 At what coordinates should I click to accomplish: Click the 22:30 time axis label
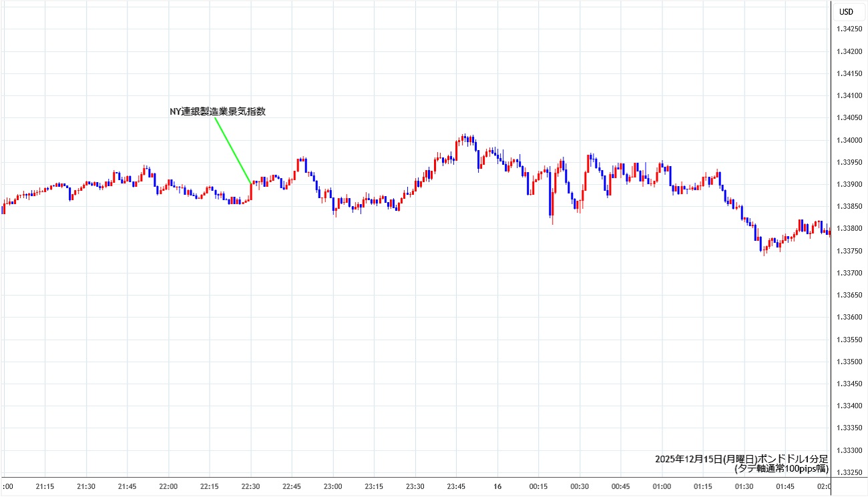[x=250, y=487]
